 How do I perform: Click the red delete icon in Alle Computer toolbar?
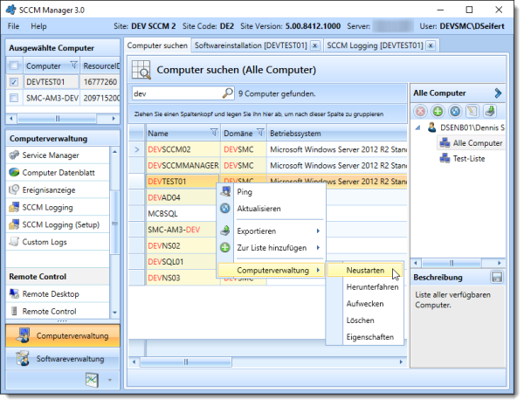coord(420,111)
